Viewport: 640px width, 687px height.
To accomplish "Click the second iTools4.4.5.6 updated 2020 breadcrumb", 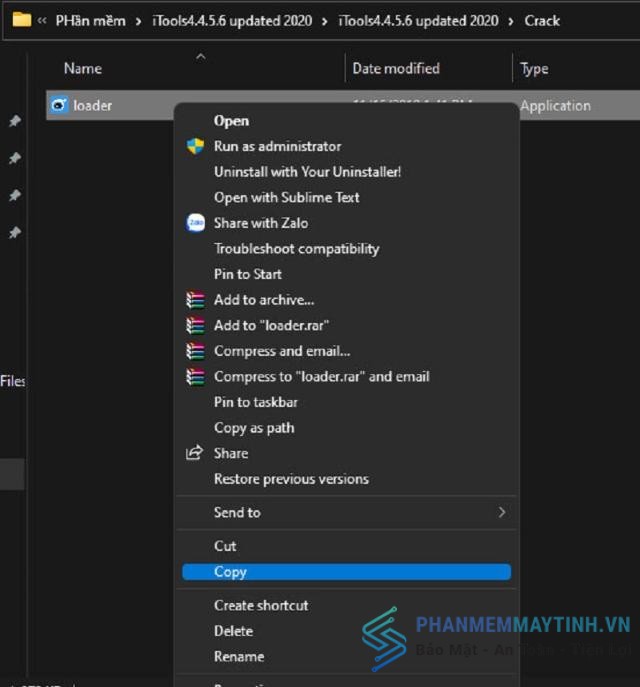I will coord(418,21).
